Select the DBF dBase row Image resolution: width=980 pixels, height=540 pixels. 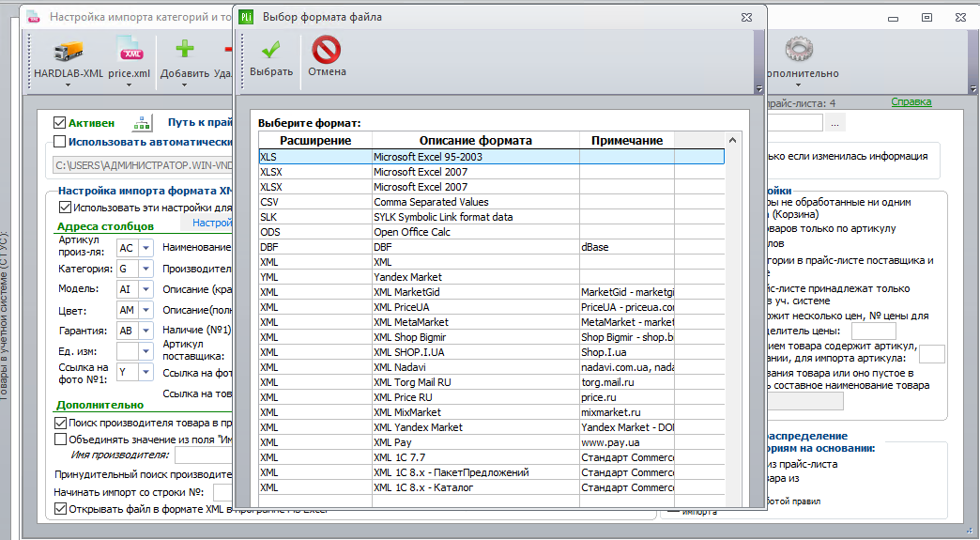(491, 247)
